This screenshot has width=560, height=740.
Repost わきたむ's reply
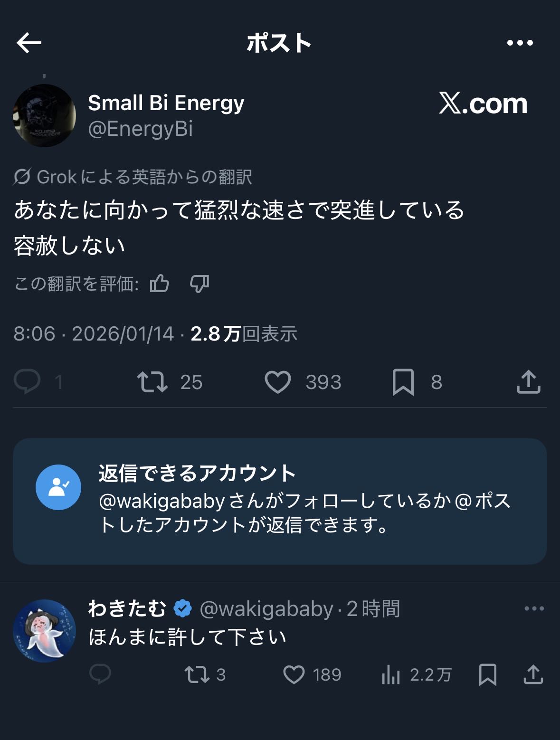[197, 674]
